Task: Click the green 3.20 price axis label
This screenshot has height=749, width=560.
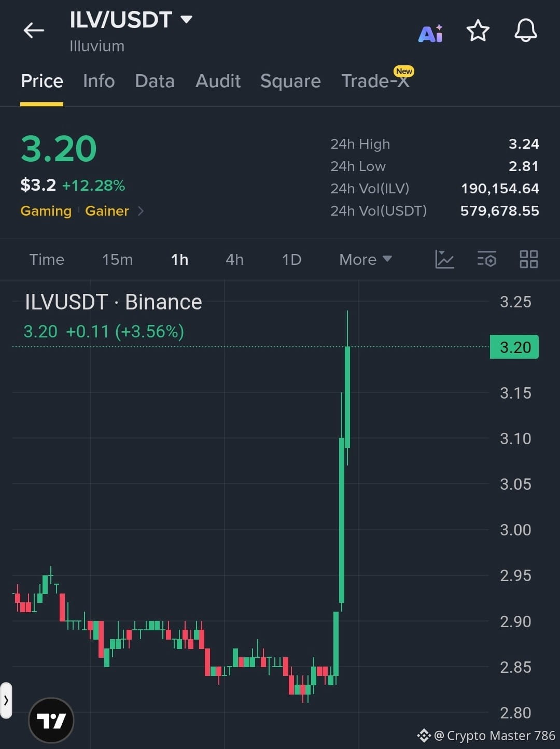Action: point(514,347)
